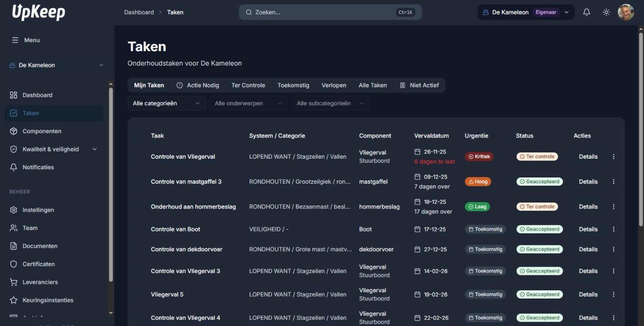Click the Team people icon in sidebar

pyautogui.click(x=14, y=228)
